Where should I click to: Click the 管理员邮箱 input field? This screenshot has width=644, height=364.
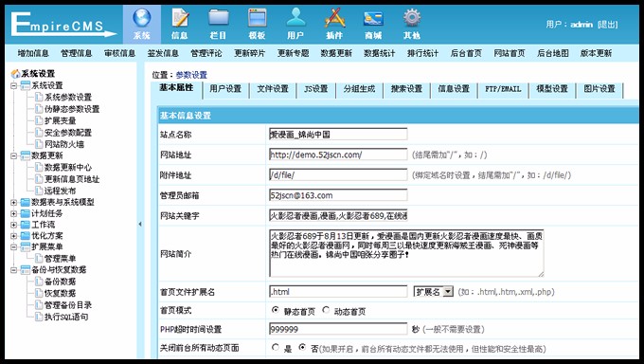pyautogui.click(x=338, y=195)
